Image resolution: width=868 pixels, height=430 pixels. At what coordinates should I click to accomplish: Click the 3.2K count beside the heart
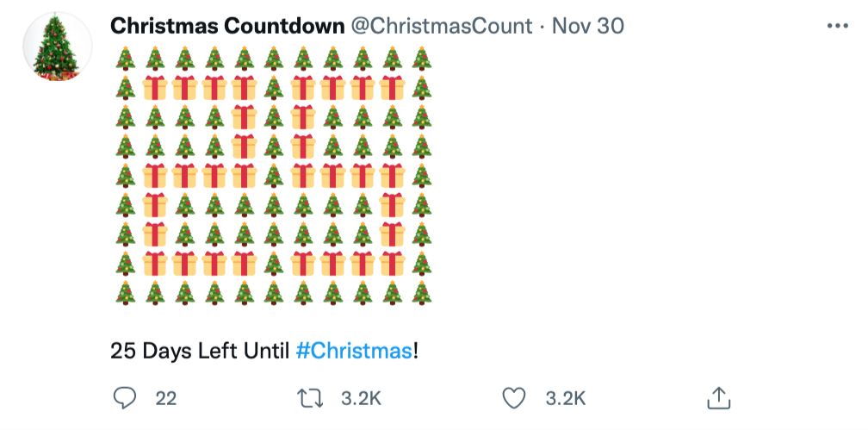[x=566, y=398]
